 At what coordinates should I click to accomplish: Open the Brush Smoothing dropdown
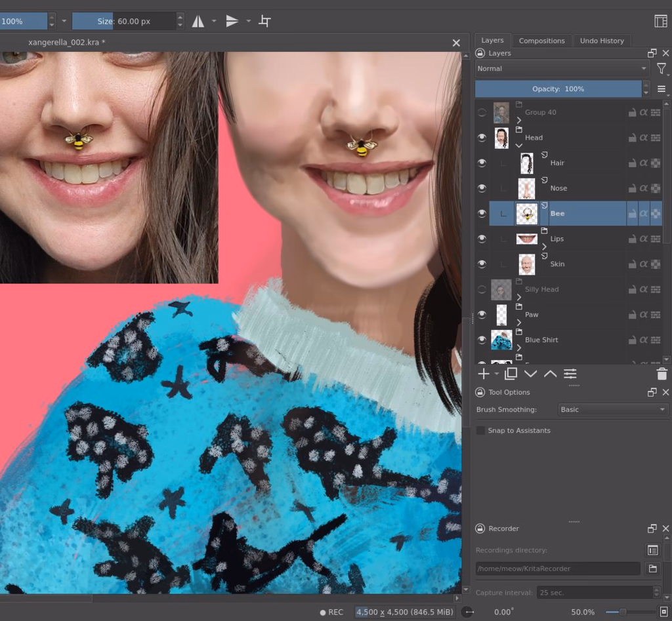pyautogui.click(x=612, y=409)
